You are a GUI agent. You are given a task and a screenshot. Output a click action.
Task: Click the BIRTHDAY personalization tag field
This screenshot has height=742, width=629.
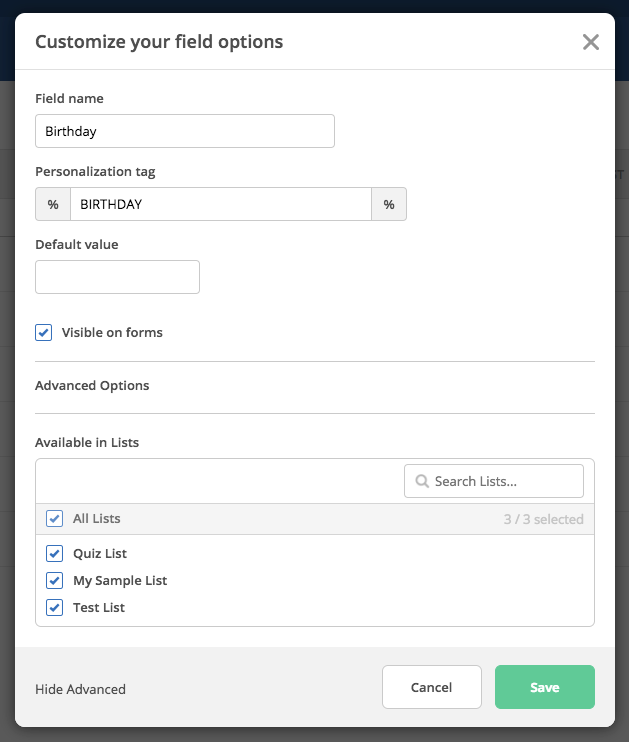point(220,204)
